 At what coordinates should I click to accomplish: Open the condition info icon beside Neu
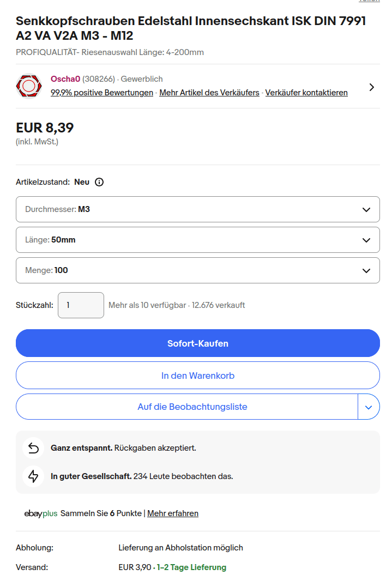coord(99,182)
